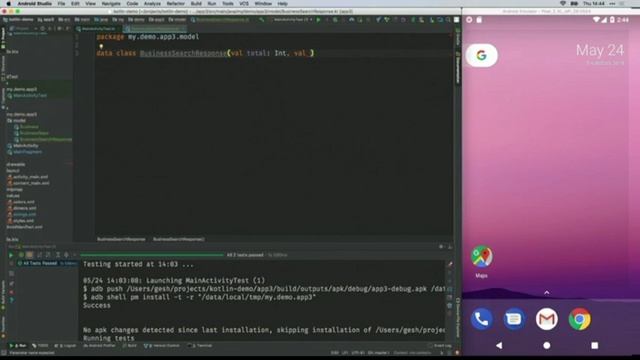Click the intention light bulb in editor
Screen dimensions: 640x360
(x=101, y=46)
